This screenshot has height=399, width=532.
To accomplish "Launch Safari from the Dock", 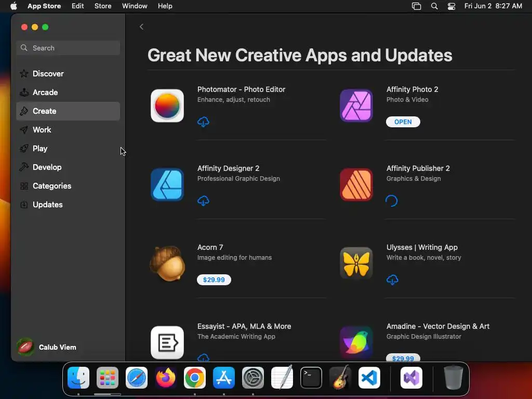I will [137, 378].
